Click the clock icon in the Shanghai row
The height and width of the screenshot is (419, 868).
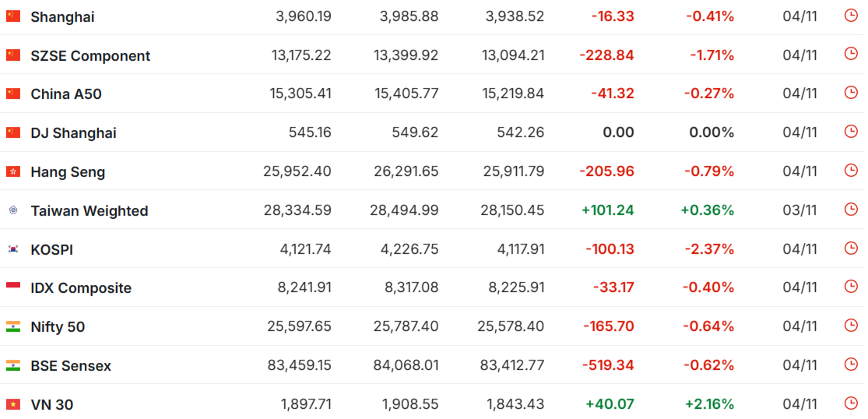pyautogui.click(x=850, y=16)
